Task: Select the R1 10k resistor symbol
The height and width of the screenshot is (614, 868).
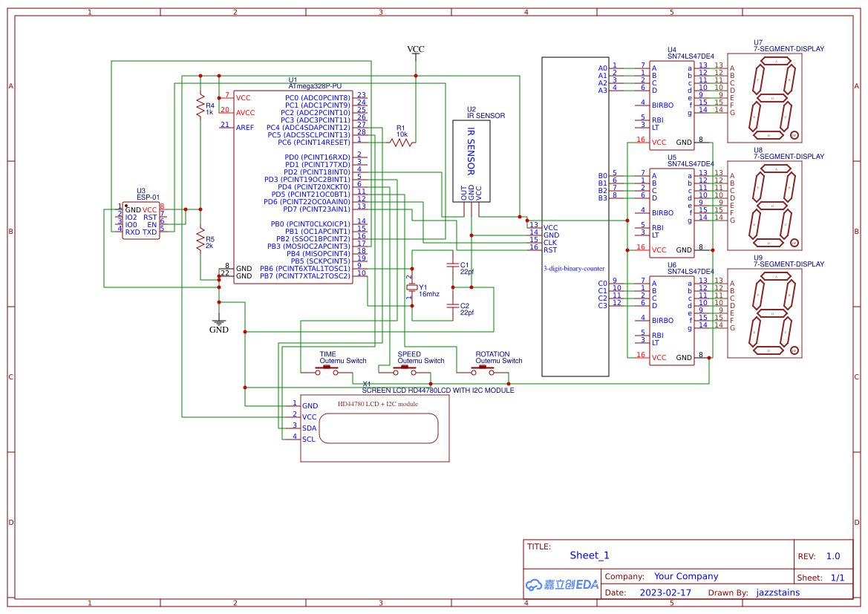Action: (x=402, y=143)
